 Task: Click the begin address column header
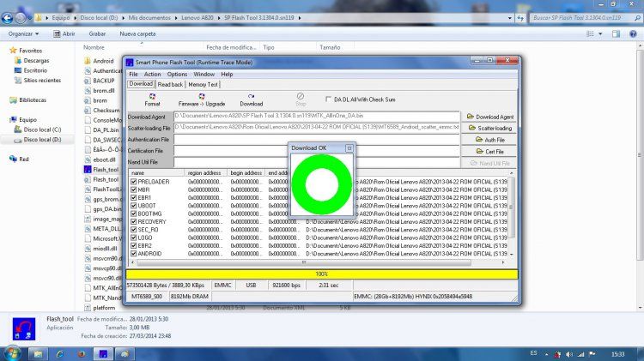[x=246, y=172]
